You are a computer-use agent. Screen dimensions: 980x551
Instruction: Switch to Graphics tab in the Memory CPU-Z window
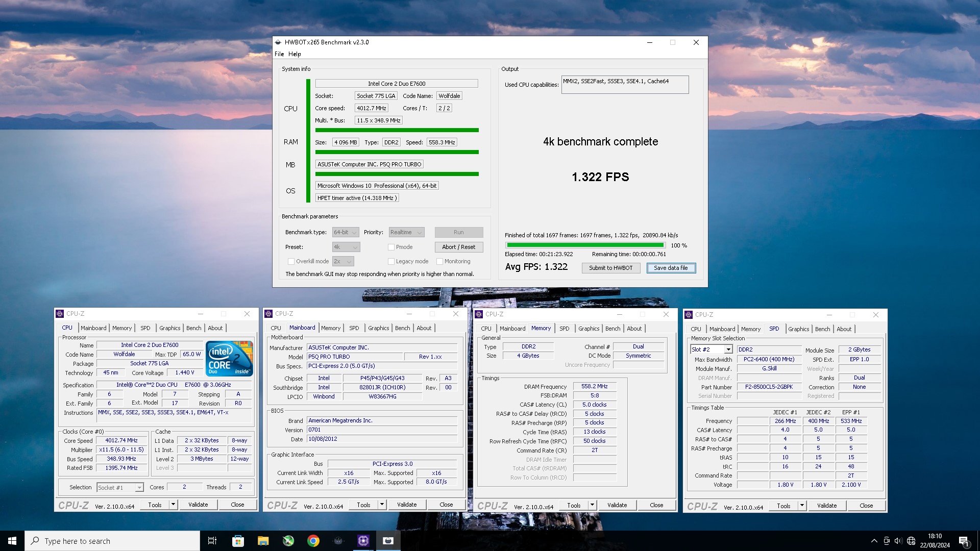click(589, 329)
